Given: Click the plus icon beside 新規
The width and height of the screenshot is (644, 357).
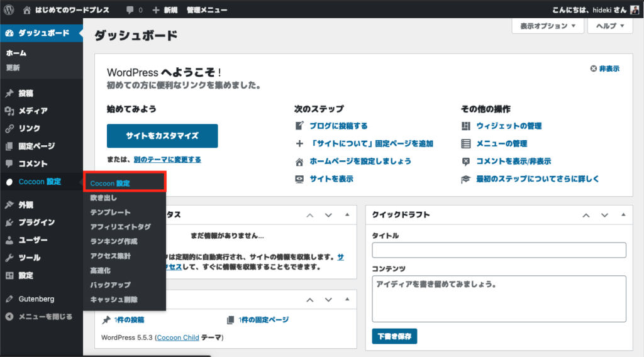Looking at the screenshot, I should (156, 10).
